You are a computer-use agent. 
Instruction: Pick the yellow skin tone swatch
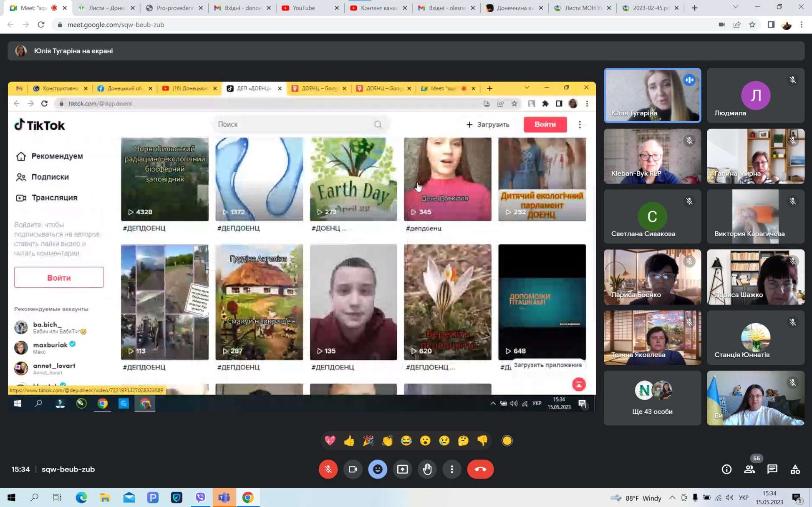pos(507,440)
